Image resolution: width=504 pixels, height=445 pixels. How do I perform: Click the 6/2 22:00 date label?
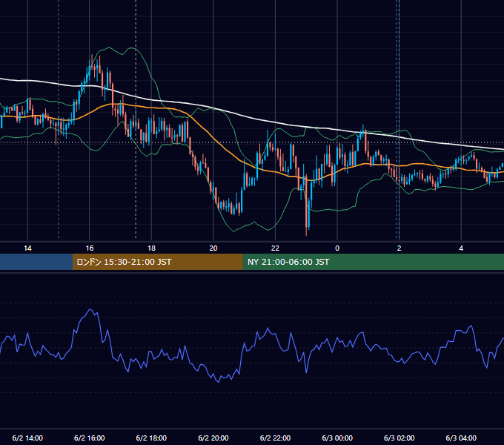[x=275, y=438]
